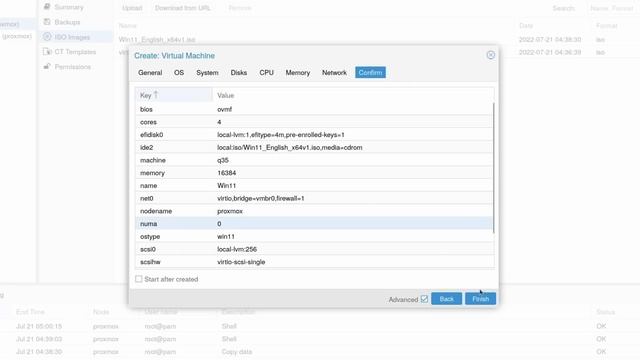Select the ostype win11 row

(313, 236)
